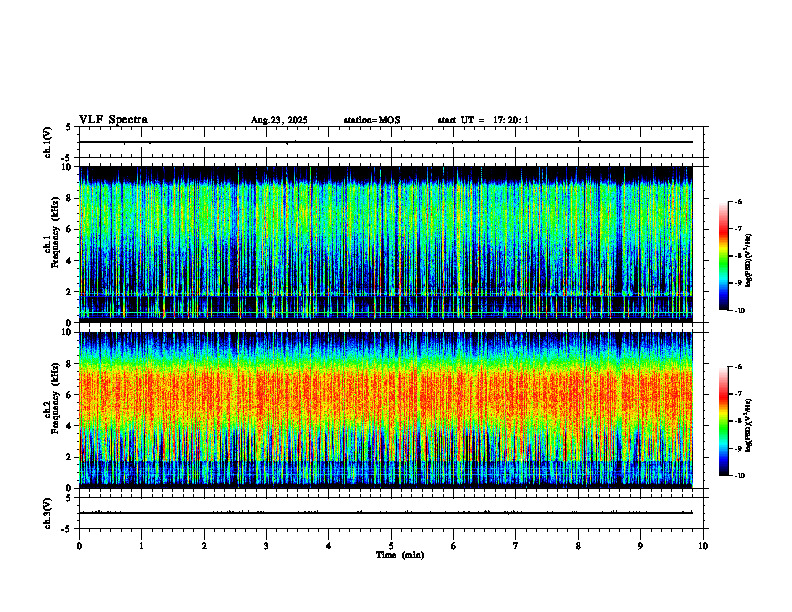Click the ch.1(V) waveform strip
Screen dimensions: 792x612
[391, 142]
